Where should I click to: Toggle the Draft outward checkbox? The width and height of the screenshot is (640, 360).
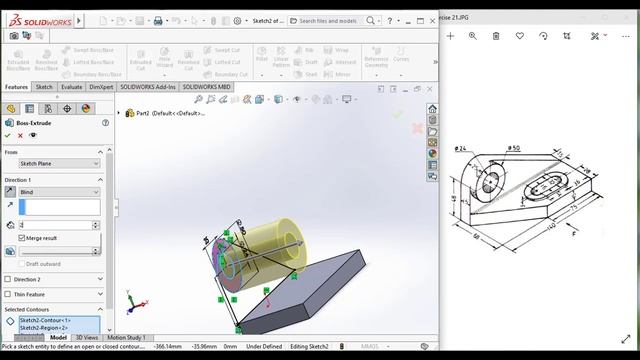pos(22,264)
